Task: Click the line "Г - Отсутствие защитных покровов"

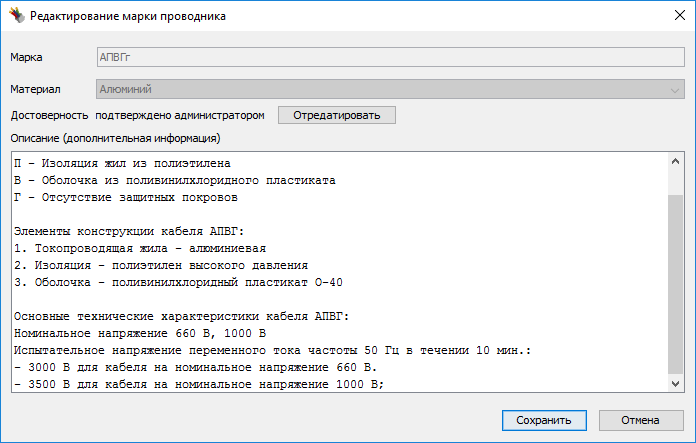Action: click(126, 198)
